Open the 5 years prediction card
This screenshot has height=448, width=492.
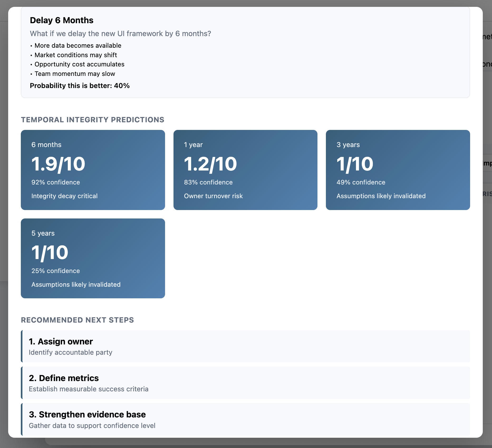93,258
